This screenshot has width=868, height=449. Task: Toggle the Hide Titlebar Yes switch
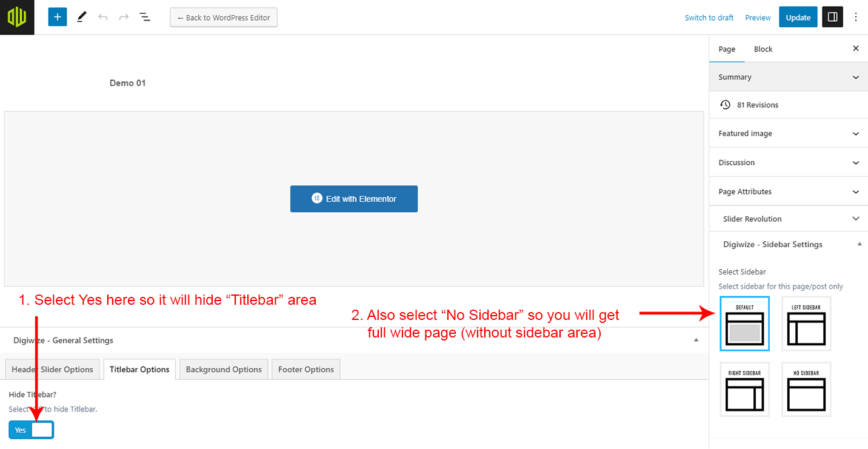tap(32, 430)
